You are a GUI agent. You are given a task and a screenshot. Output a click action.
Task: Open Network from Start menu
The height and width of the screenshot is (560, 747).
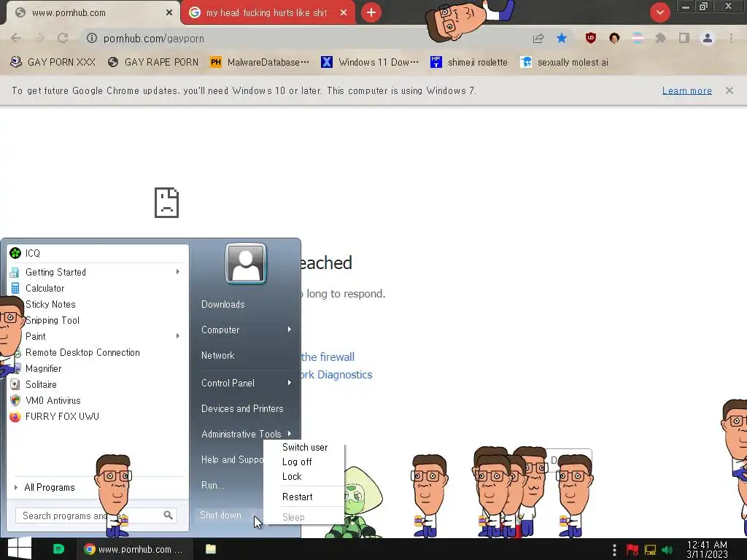coord(217,355)
